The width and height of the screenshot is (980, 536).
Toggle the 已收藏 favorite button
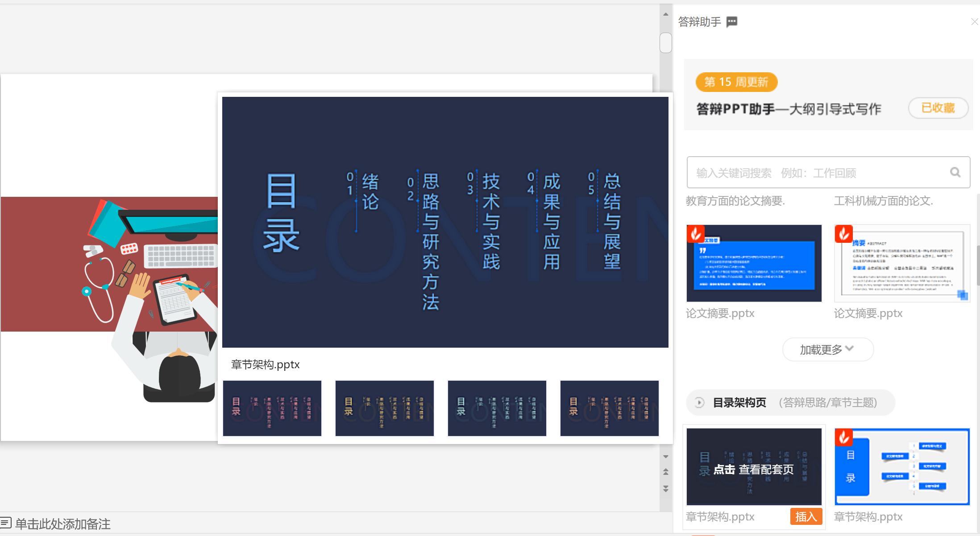pyautogui.click(x=938, y=108)
